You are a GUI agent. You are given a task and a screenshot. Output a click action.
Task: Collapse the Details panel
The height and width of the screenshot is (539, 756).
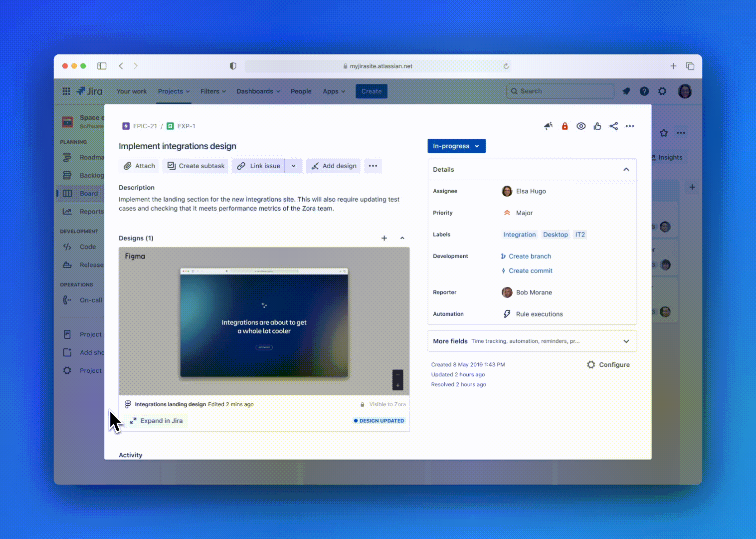coord(626,170)
